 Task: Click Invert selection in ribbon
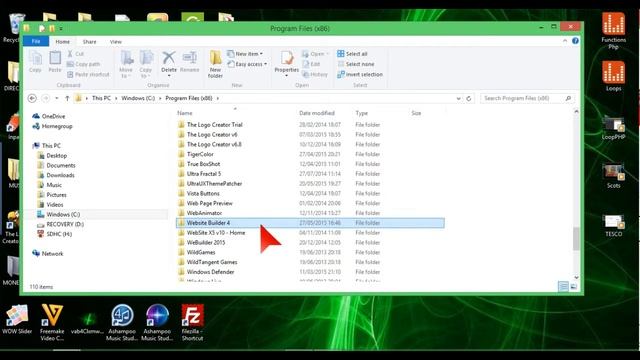tap(360, 74)
